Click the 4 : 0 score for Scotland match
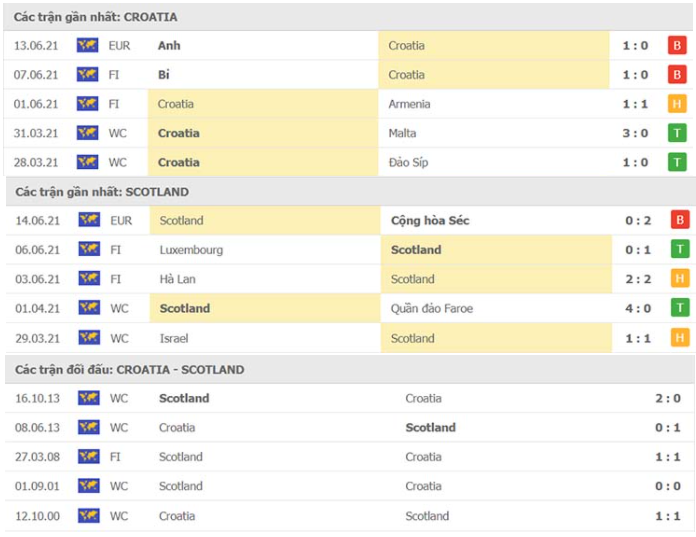The width and height of the screenshot is (696, 537). tap(637, 309)
